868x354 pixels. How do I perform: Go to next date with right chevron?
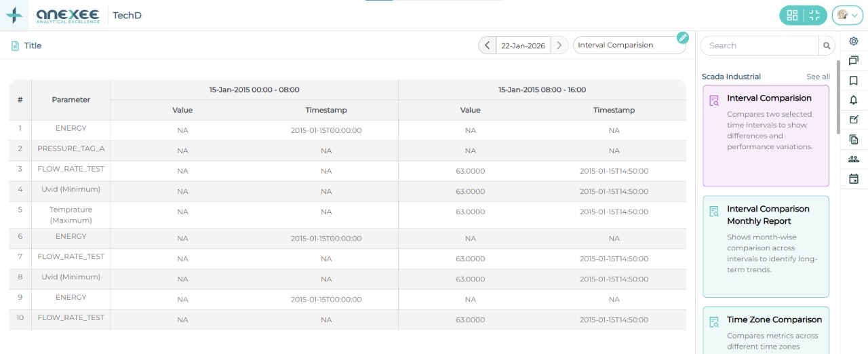coord(559,45)
